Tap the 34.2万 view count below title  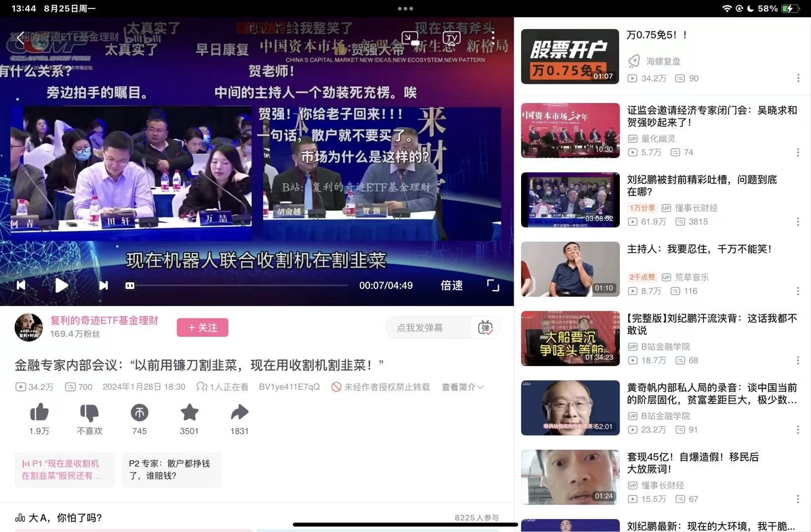[35, 387]
